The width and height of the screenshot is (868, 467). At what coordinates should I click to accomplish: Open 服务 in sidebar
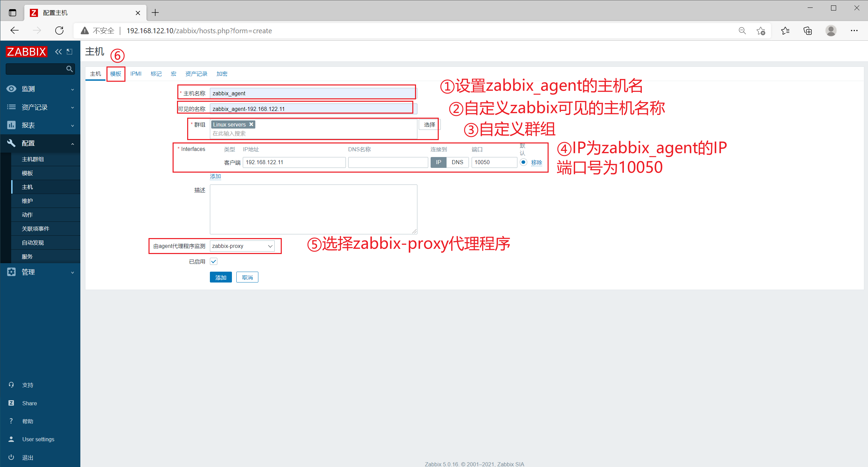(46, 257)
